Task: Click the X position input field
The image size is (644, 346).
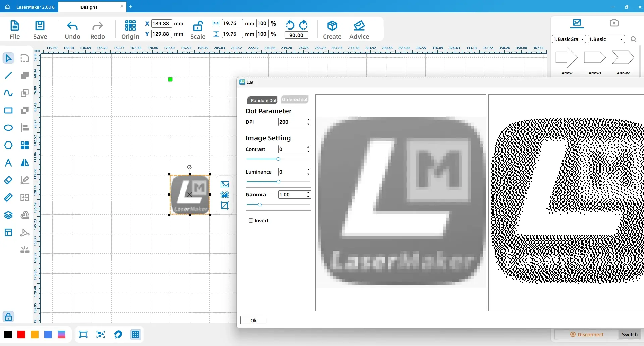Action: tap(161, 24)
